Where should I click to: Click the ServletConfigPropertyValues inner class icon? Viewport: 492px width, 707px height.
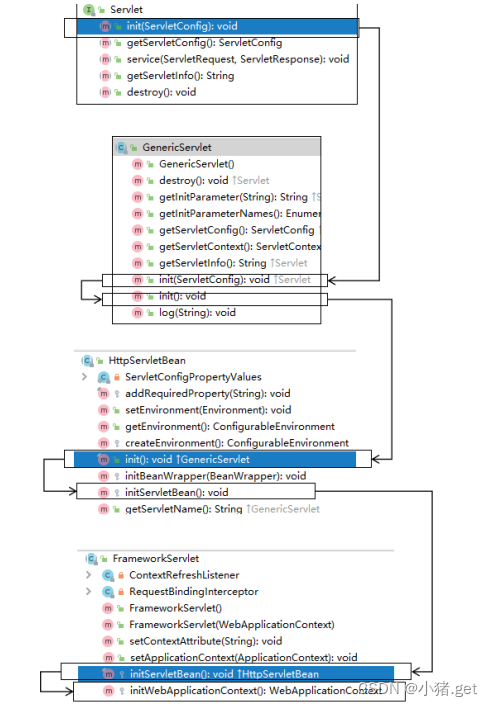click(104, 377)
